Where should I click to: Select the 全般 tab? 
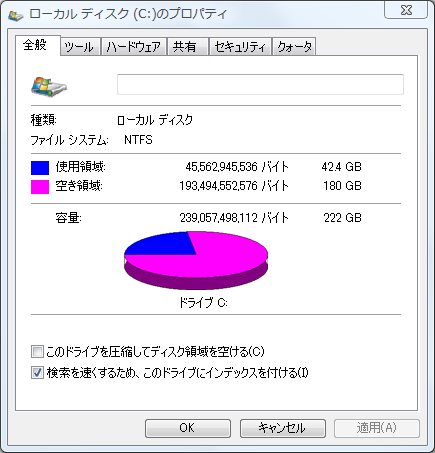click(35, 45)
